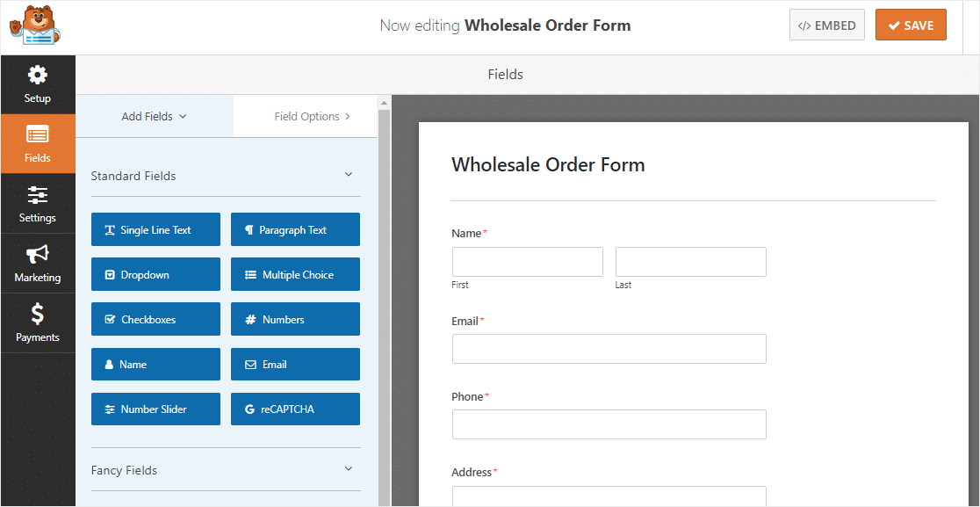Image resolution: width=980 pixels, height=507 pixels.
Task: Select the Fields sidebar icon
Action: [x=38, y=135]
